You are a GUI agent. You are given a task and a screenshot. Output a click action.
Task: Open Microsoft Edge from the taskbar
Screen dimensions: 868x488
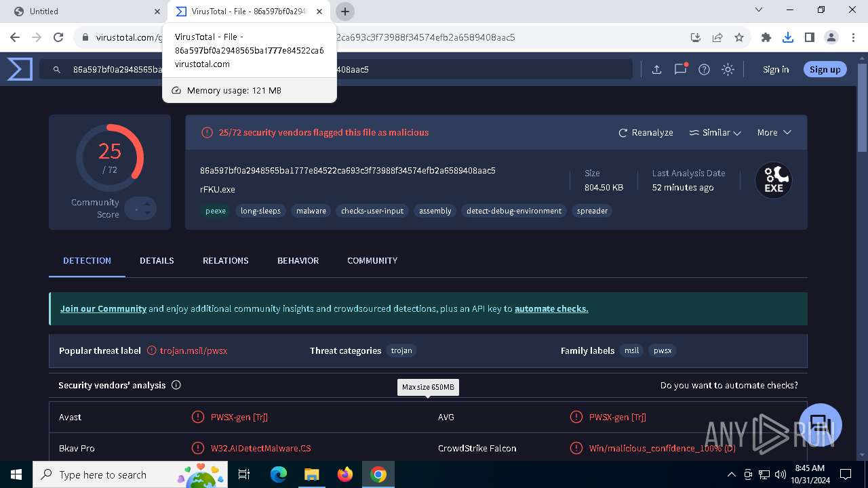[x=279, y=474]
